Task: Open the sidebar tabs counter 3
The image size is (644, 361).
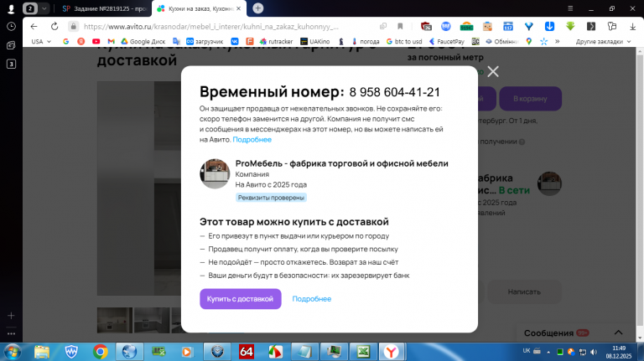Action: coord(11,64)
